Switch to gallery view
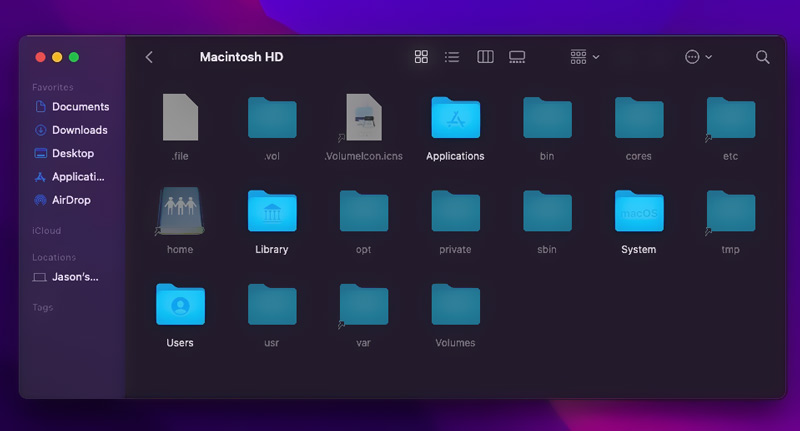 point(517,57)
